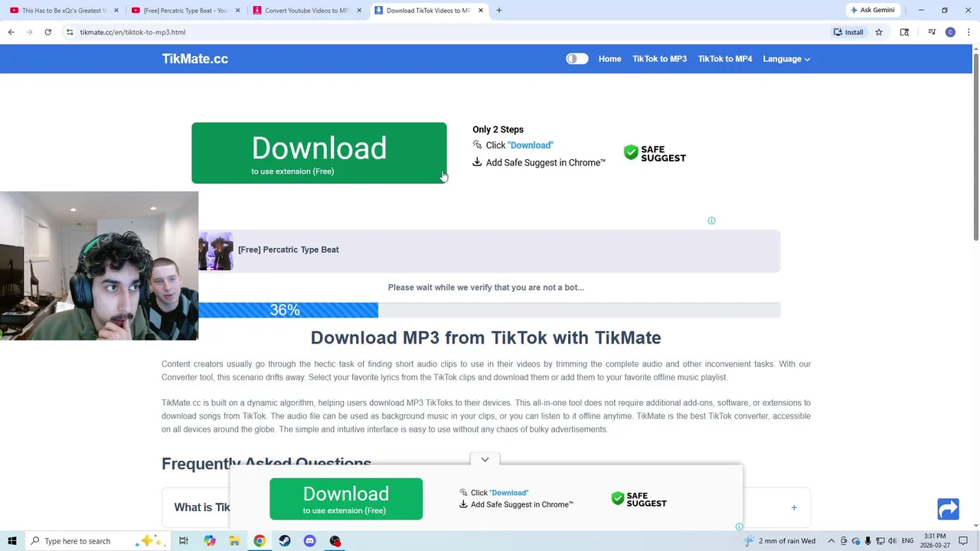Click the Ask Gemini button
The image size is (980, 551).
point(872,10)
